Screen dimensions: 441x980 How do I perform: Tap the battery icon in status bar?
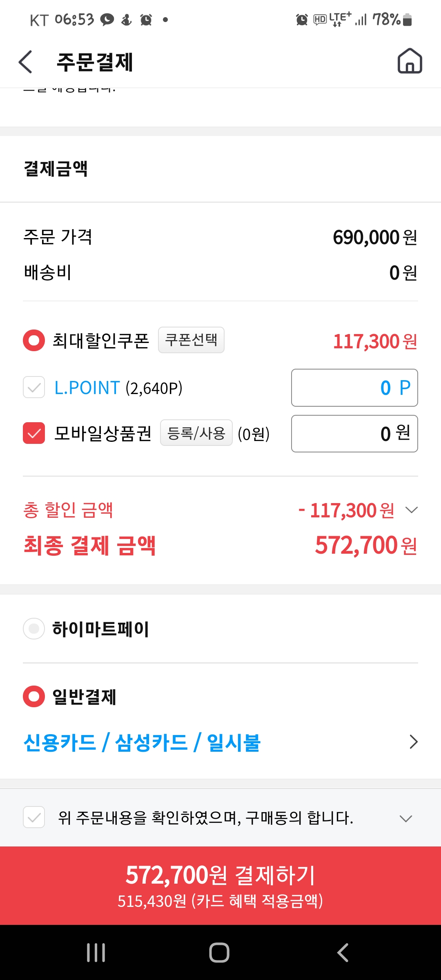[407, 20]
